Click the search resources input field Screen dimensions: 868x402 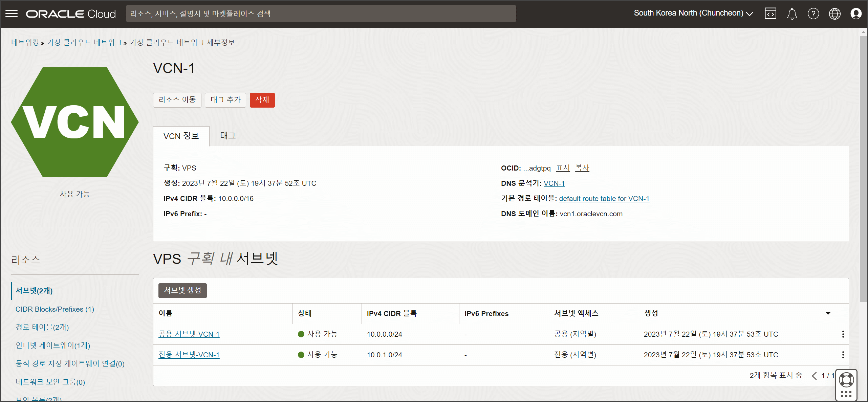[x=321, y=14]
